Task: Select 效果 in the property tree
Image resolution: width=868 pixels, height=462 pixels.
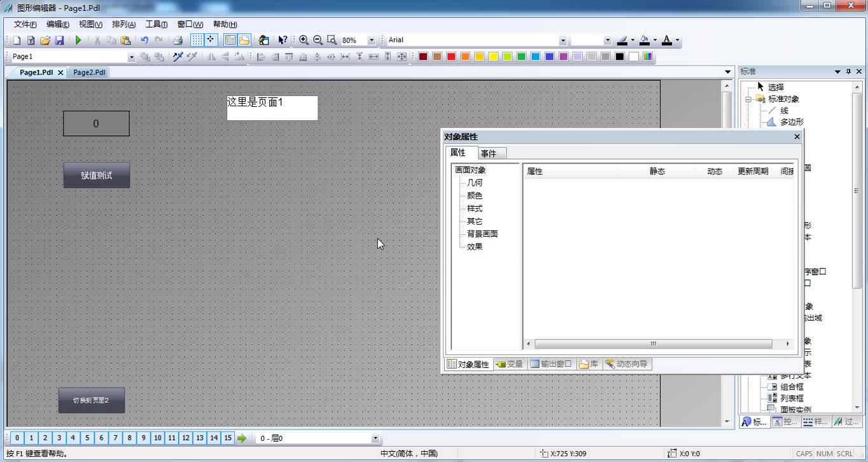Action: (475, 246)
